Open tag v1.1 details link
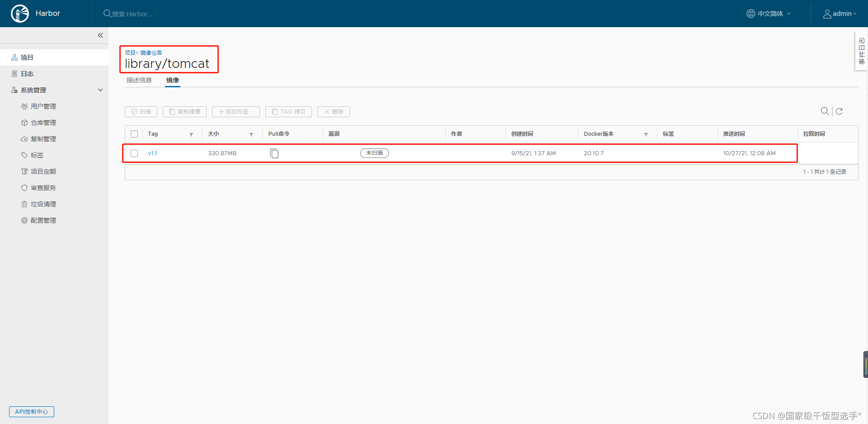 point(152,153)
